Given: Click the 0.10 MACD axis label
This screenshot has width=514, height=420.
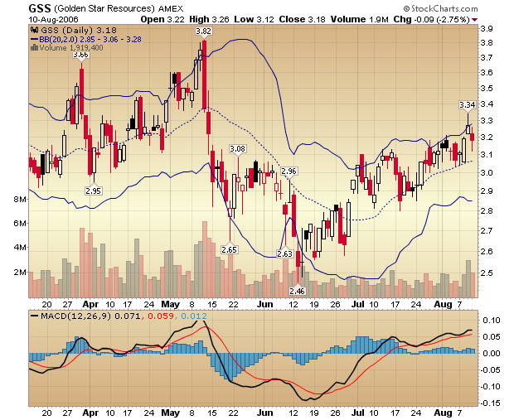Looking at the screenshot, I should (x=492, y=320).
